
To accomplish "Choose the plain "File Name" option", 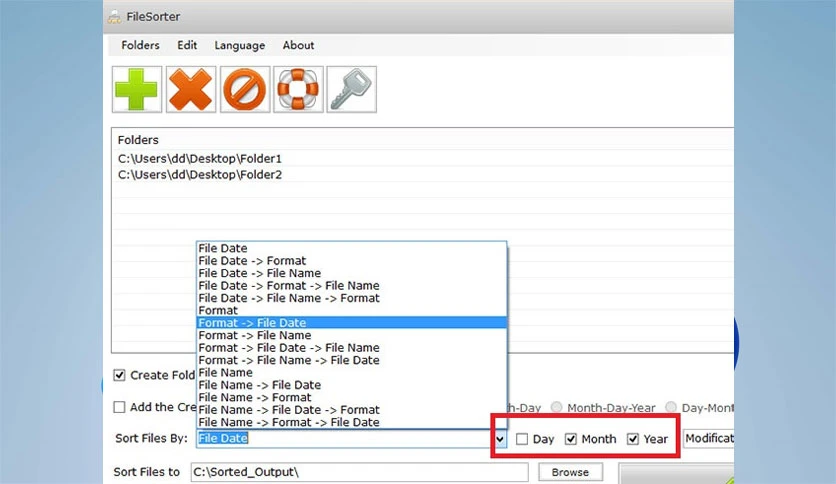I will (351, 373).
